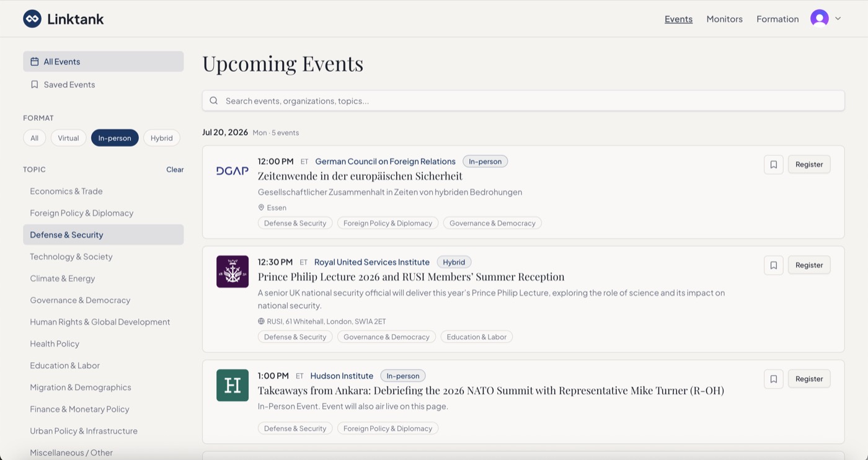The image size is (868, 460).
Task: Toggle the In-person format filter
Action: coord(115,138)
